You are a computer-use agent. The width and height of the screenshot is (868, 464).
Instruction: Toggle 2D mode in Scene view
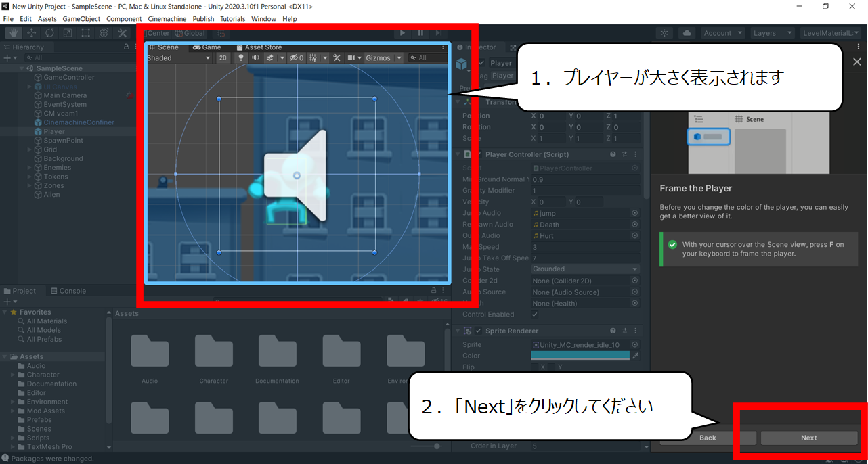coord(223,58)
